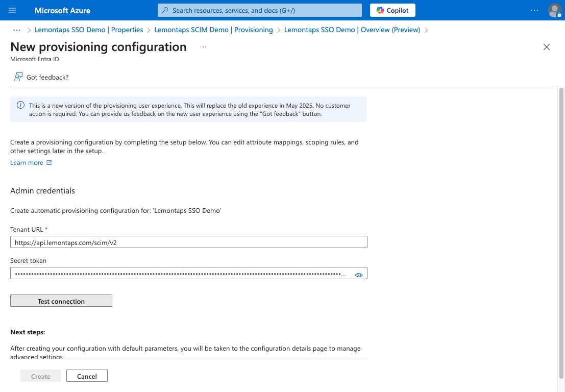Click the Secret token label

click(28, 260)
